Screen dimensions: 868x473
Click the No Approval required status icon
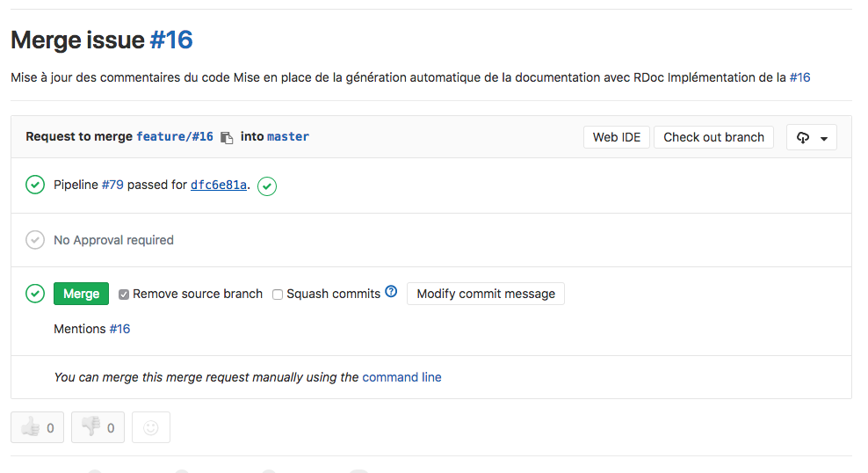35,240
